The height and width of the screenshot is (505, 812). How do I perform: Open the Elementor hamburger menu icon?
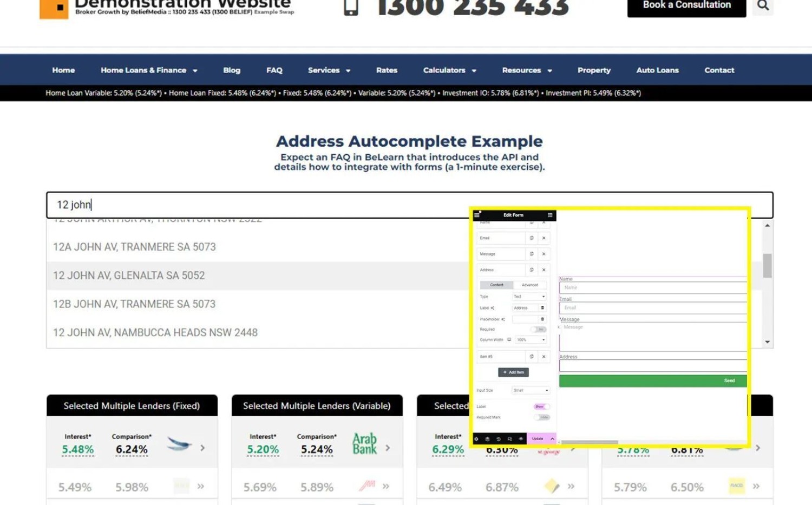pyautogui.click(x=477, y=215)
